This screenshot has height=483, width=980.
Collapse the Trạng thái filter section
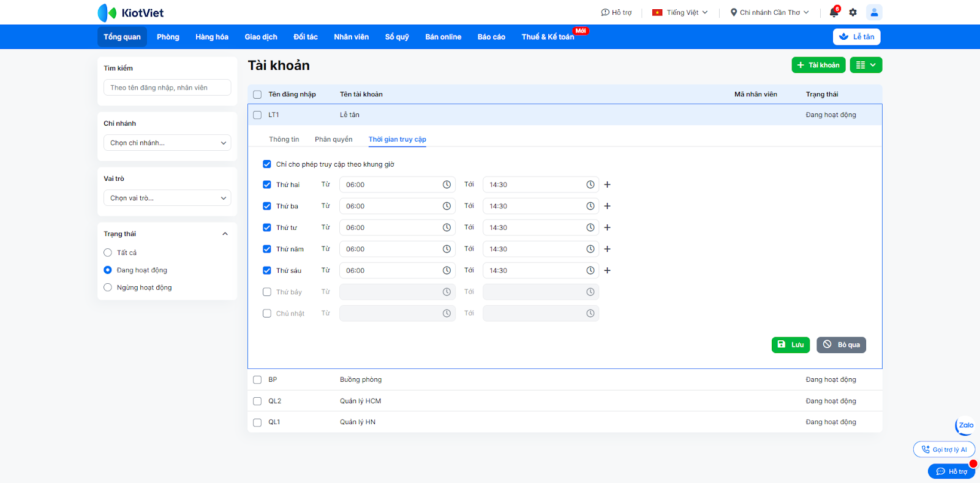225,234
